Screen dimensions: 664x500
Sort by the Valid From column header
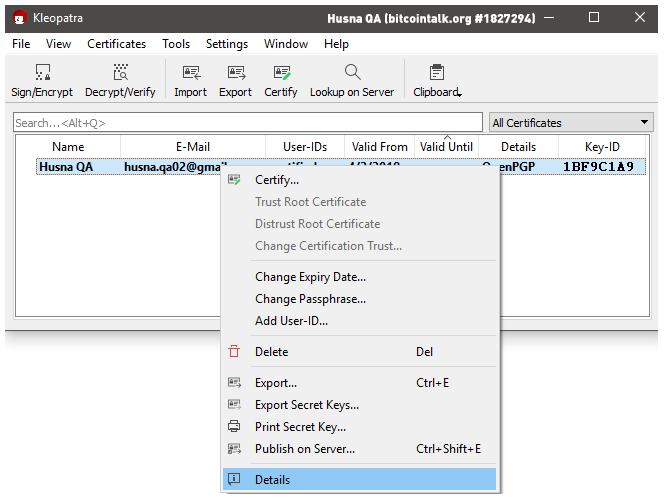coord(379,147)
